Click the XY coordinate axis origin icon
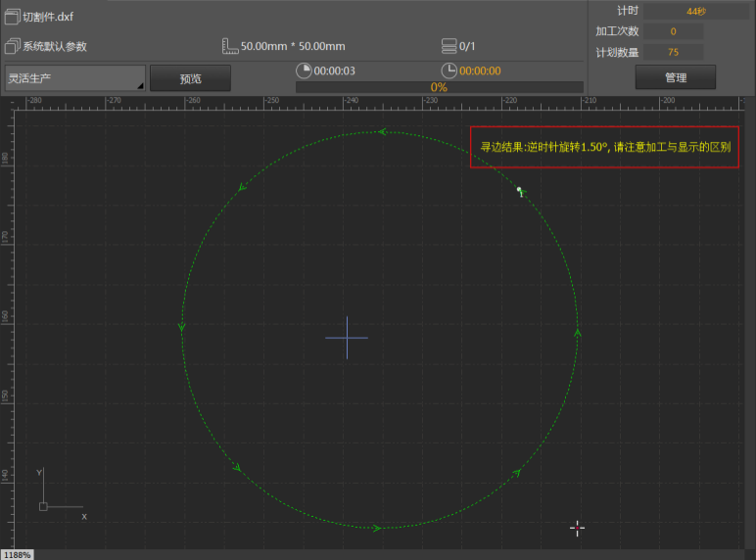The width and height of the screenshot is (756, 560). (43, 505)
